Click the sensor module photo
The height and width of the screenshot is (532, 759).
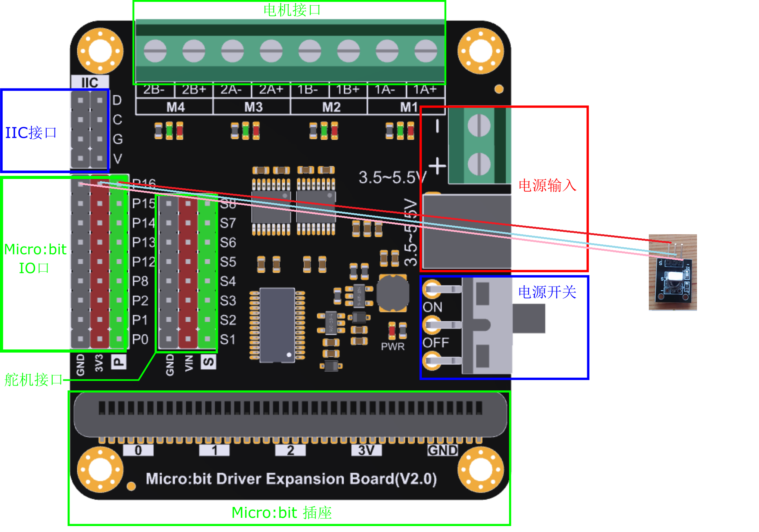673,272
